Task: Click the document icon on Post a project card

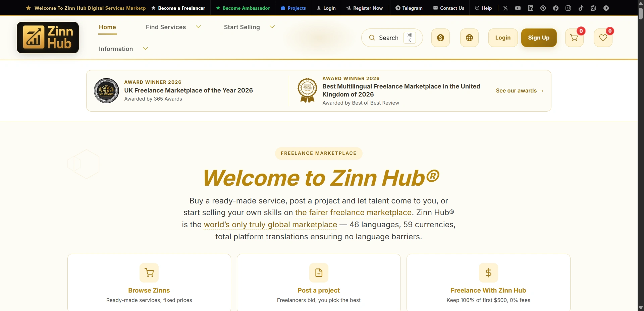Action: click(x=319, y=273)
